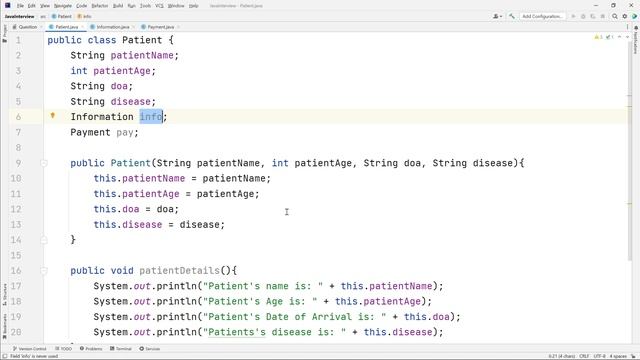Image resolution: width=640 pixels, height=360 pixels.
Task: Click the typo count checkmark indicator
Action: [x=609, y=37]
